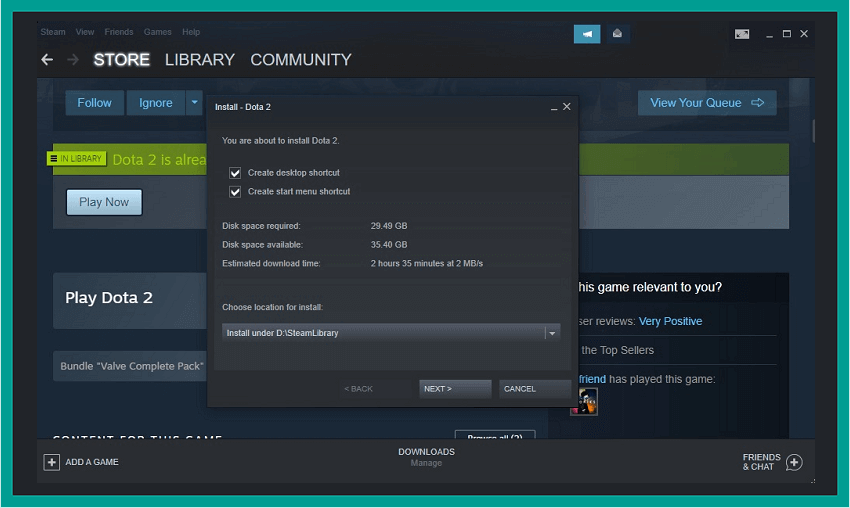850x508 pixels.
Task: Click the Ignore button
Action: (156, 102)
